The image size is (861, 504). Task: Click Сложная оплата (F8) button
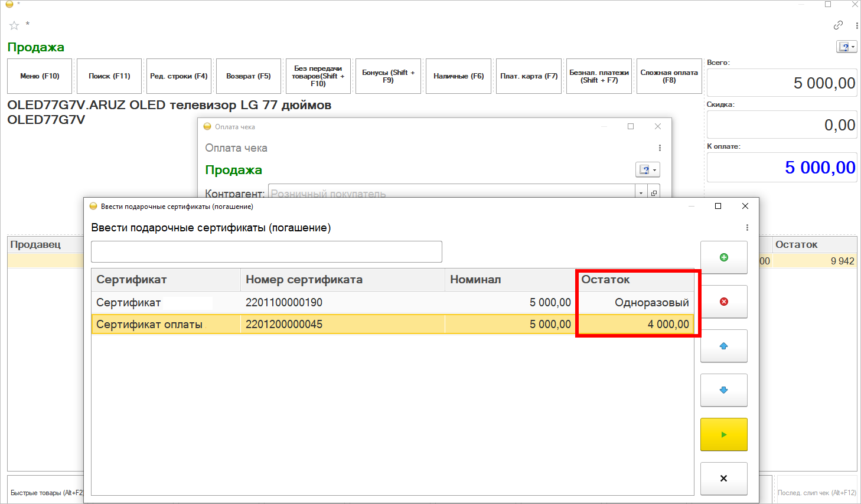tap(669, 76)
